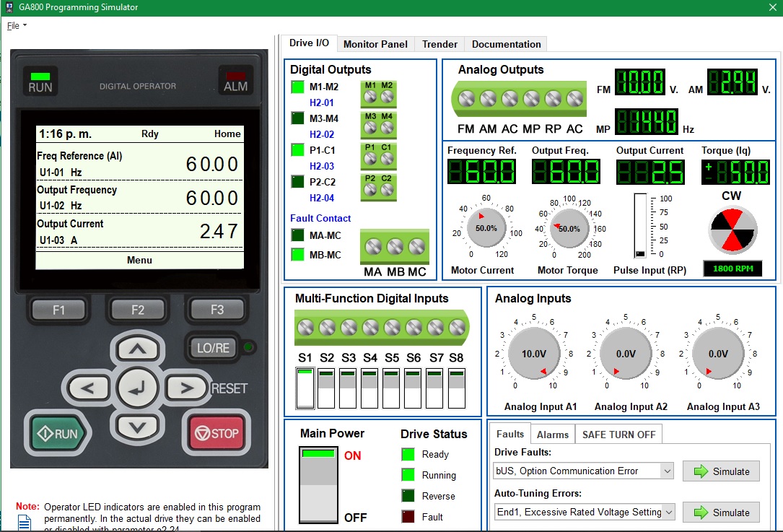Click the center Enter key on the keypad

137,388
